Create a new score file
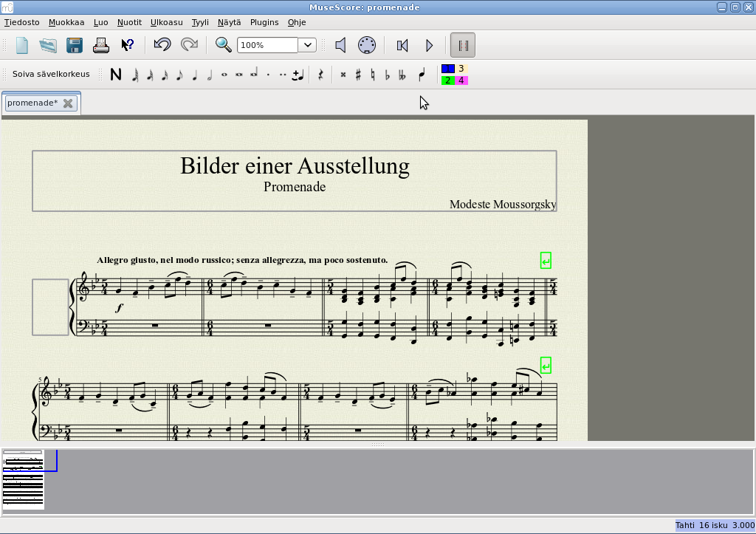 coord(21,45)
